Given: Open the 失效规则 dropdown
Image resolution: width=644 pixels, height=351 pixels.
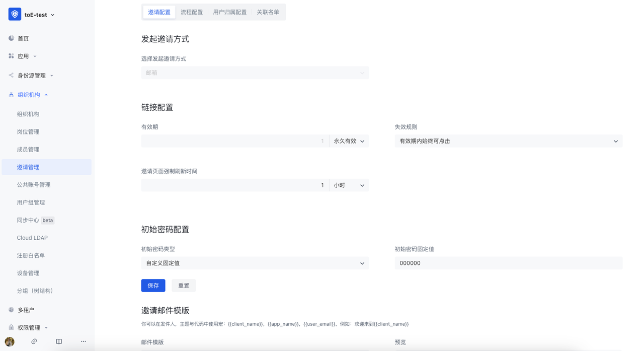Looking at the screenshot, I should click(x=615, y=141).
